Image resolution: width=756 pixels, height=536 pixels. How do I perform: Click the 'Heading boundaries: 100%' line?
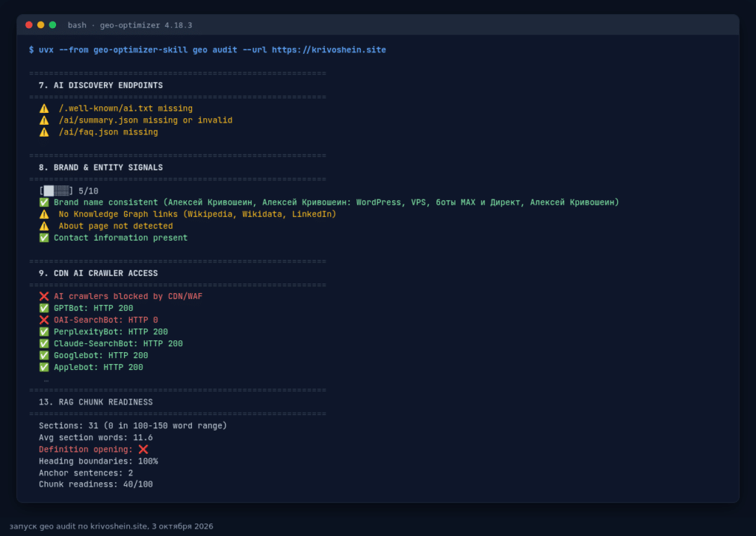tap(98, 461)
